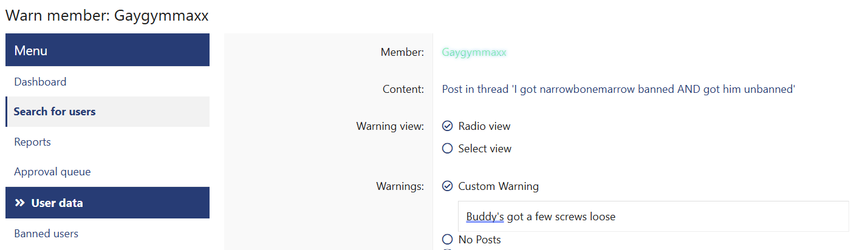Screen dimensions: 868x250
Task: Click the Menu header bar
Action: point(108,50)
